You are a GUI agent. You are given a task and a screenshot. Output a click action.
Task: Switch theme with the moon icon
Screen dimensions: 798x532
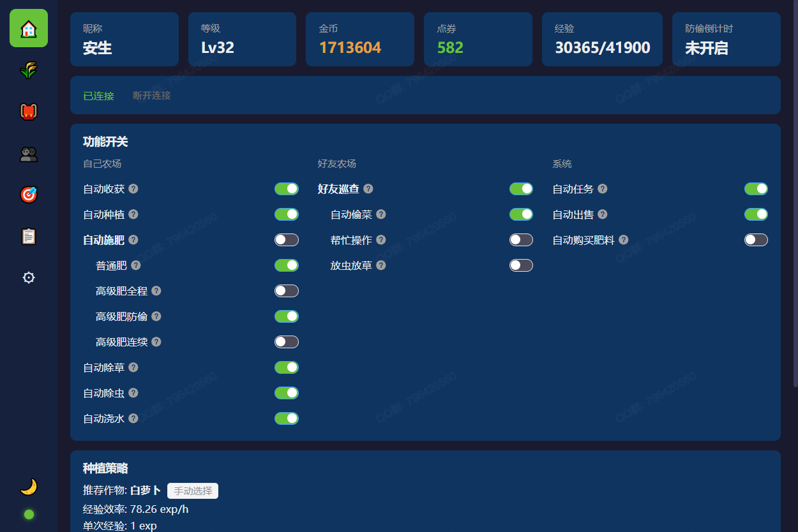[29, 487]
